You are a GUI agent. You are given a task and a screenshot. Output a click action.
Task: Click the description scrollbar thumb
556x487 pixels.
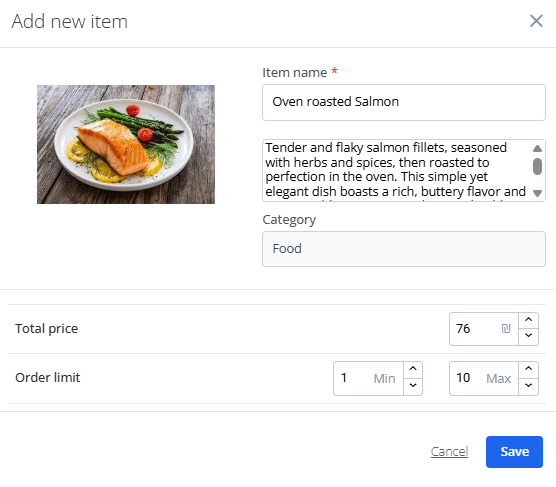pyautogui.click(x=538, y=166)
